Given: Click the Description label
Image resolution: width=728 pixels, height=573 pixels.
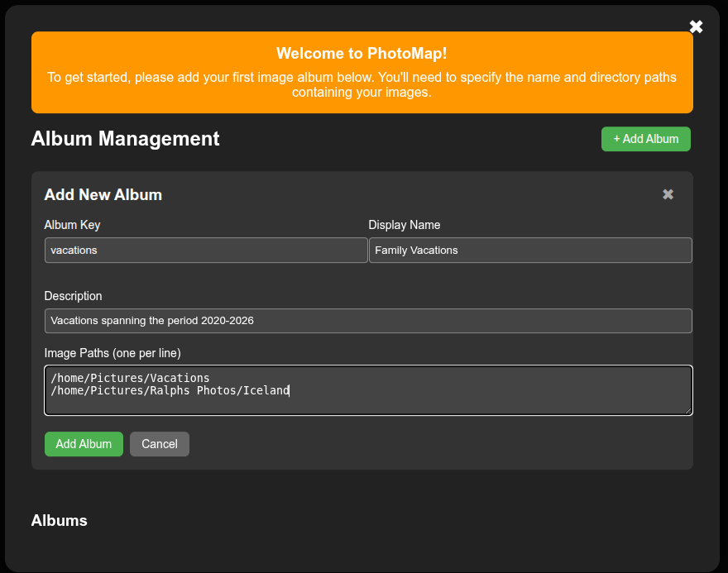Looking at the screenshot, I should click(x=73, y=296).
